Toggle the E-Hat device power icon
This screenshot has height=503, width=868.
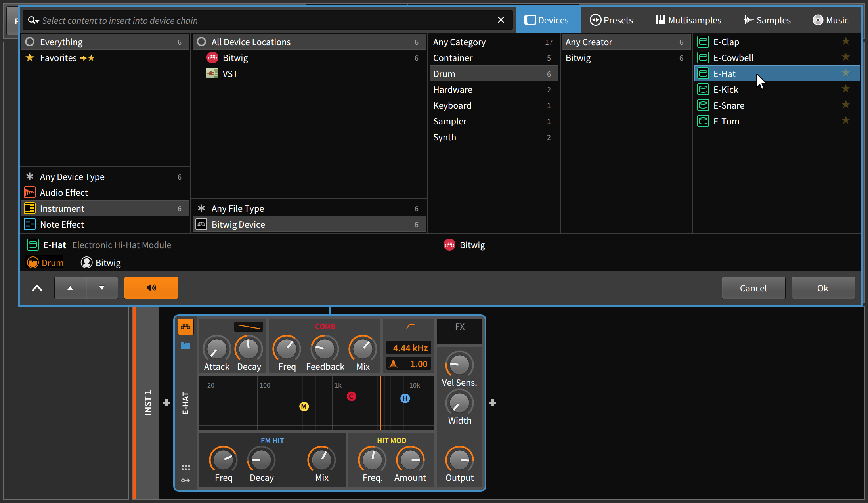[x=185, y=327]
